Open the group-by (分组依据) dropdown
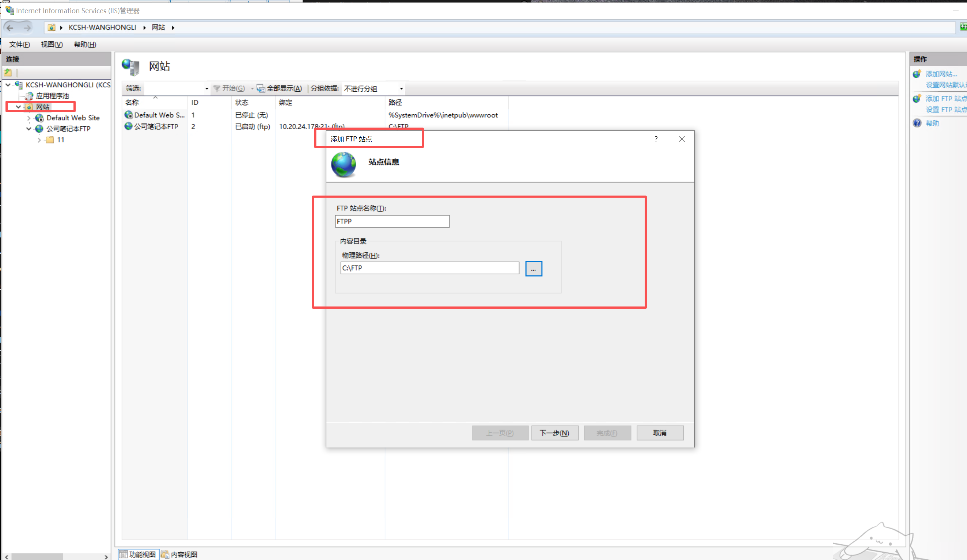Image resolution: width=967 pixels, height=560 pixels. pos(401,89)
